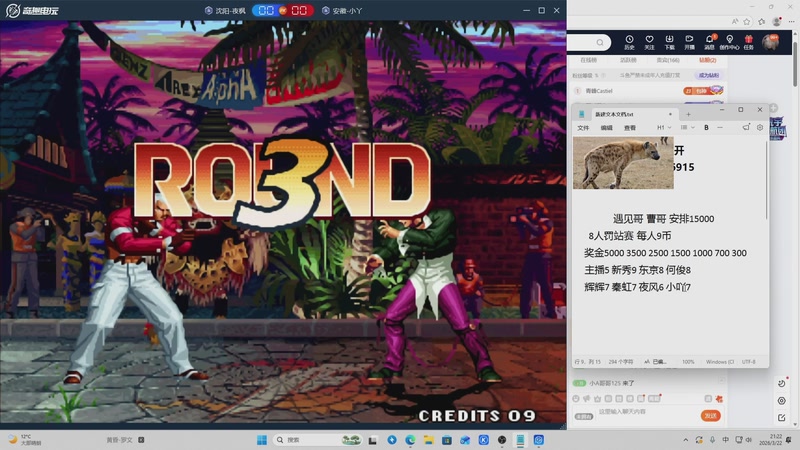800x450 pixels.
Task: Click the Douyu search input box
Action: [x=589, y=42]
